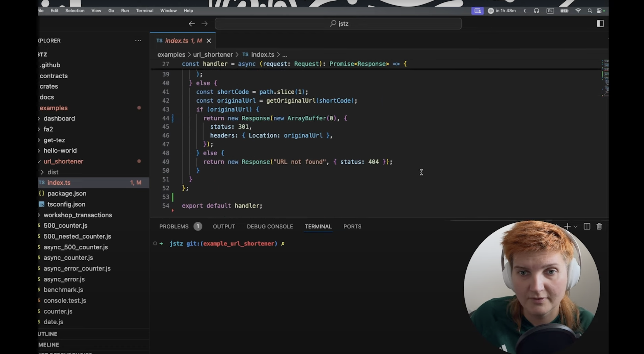Click url_shortener in the breadcrumb path

tap(213, 55)
